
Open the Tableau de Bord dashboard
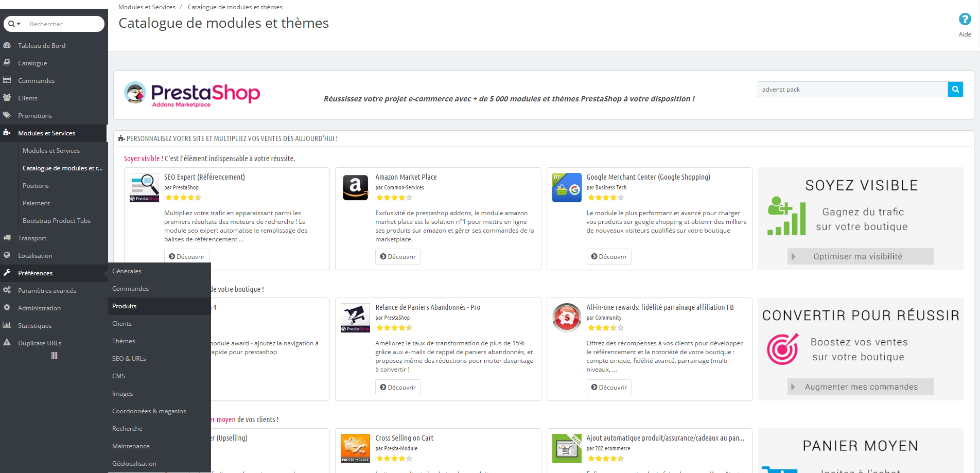42,46
